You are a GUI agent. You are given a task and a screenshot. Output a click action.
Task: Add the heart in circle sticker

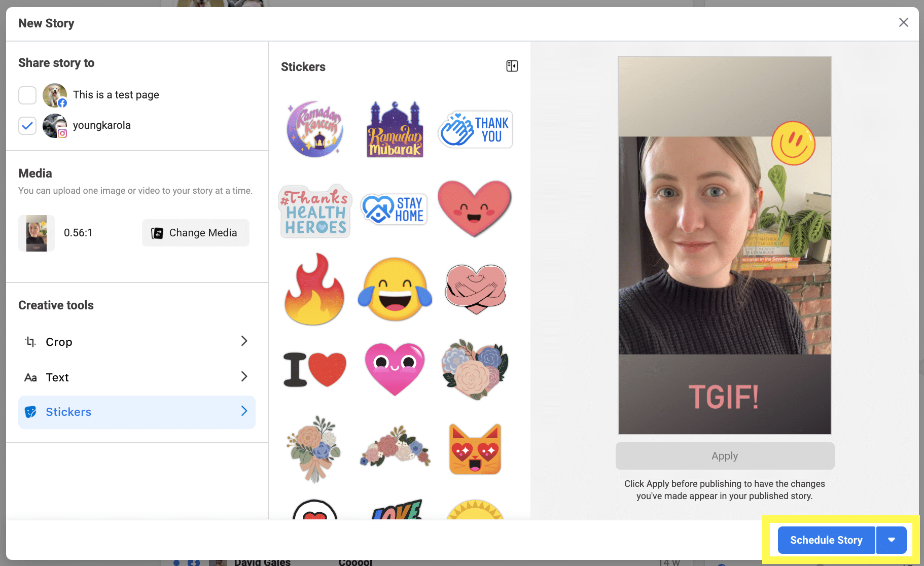[315, 510]
